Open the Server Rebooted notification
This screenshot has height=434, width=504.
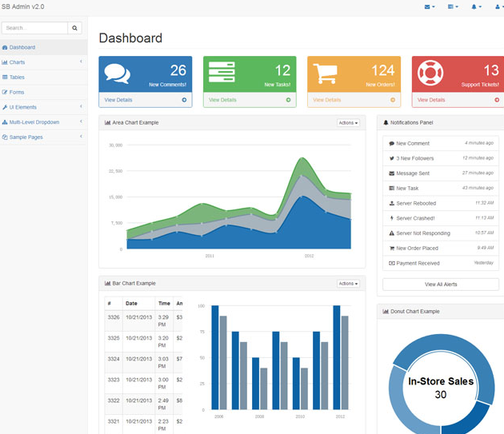441,203
